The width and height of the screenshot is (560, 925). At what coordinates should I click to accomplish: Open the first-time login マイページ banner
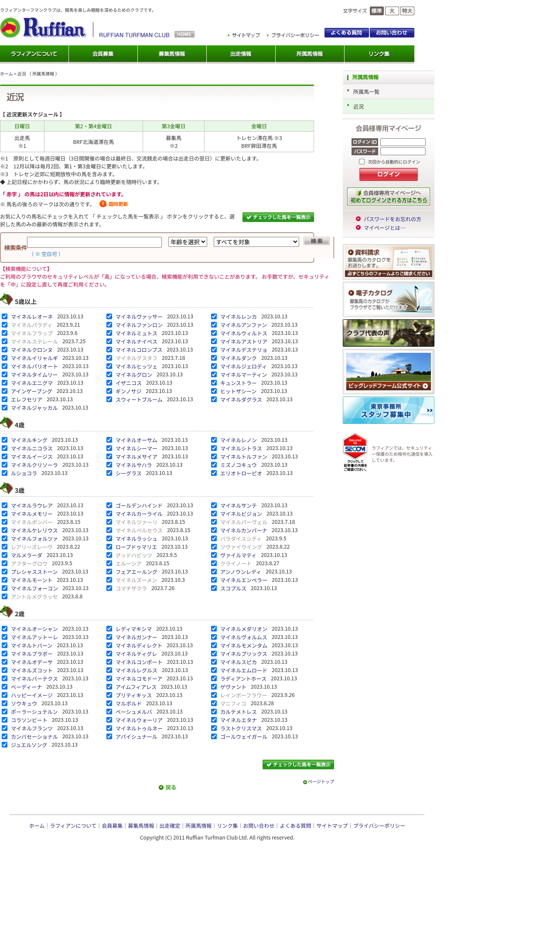click(388, 196)
